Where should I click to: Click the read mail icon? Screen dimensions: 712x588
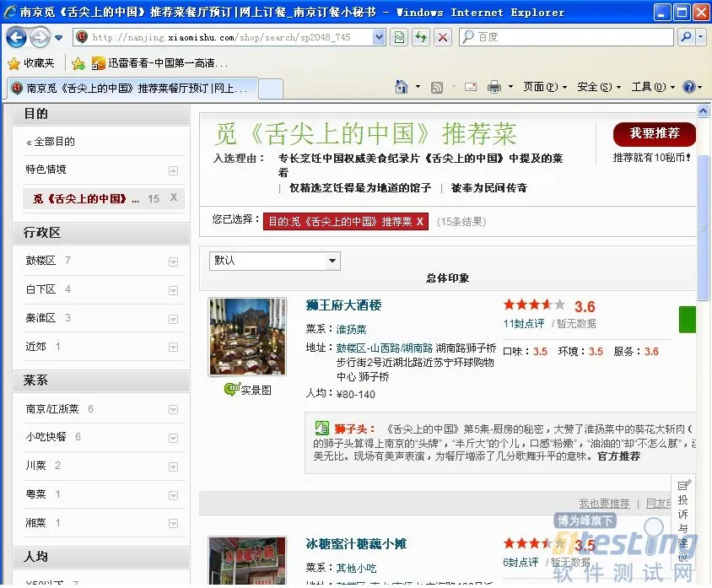pyautogui.click(x=471, y=87)
